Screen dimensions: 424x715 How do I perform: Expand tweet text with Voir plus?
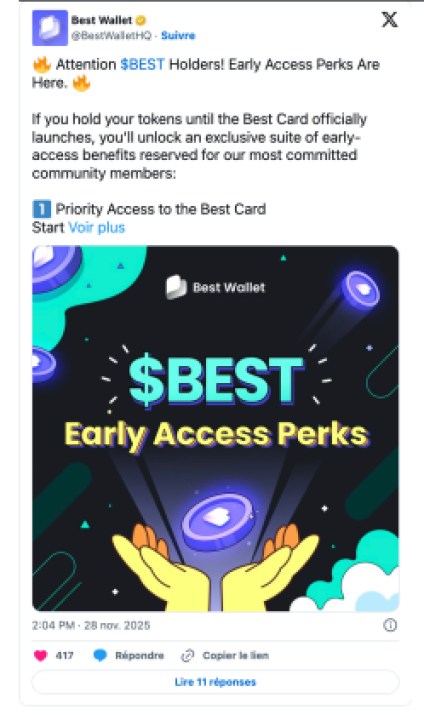tap(96, 228)
